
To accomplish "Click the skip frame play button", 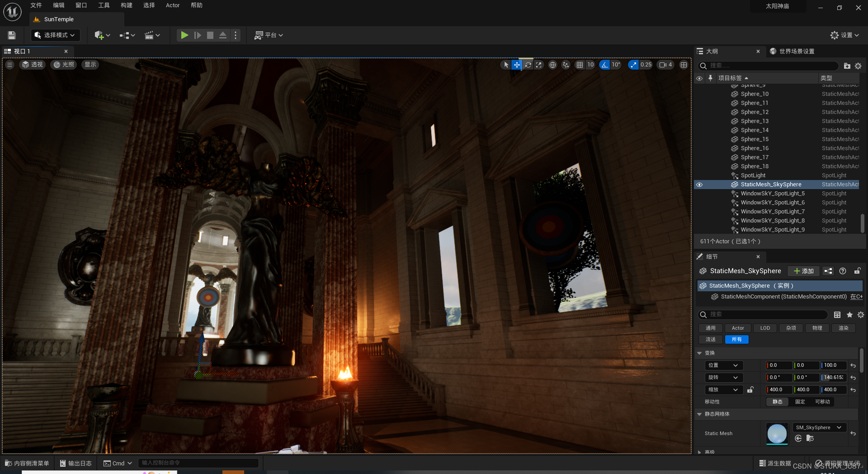I will click(x=198, y=35).
